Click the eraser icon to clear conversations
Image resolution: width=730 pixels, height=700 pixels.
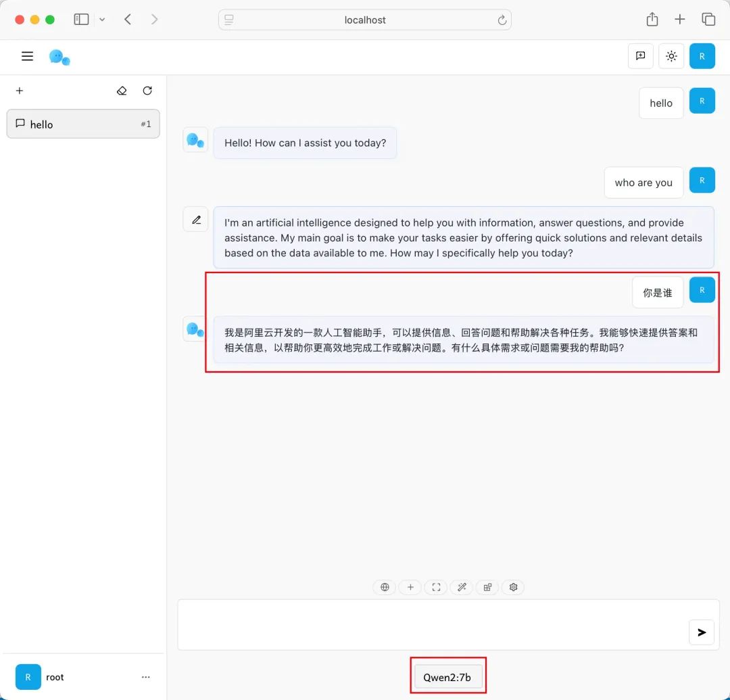pos(122,91)
